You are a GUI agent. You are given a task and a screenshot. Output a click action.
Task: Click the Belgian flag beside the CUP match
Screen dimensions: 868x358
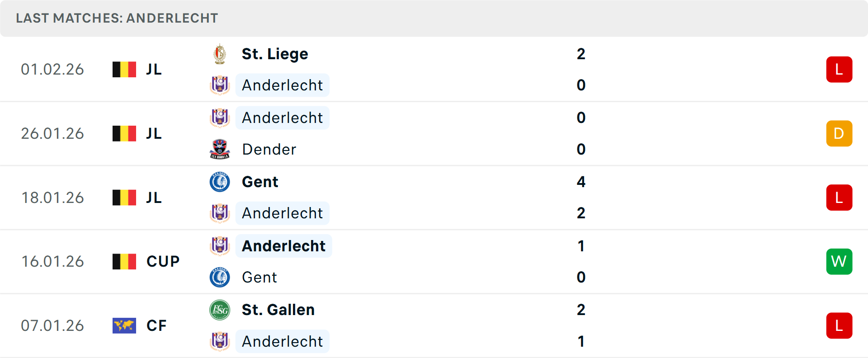tap(124, 261)
